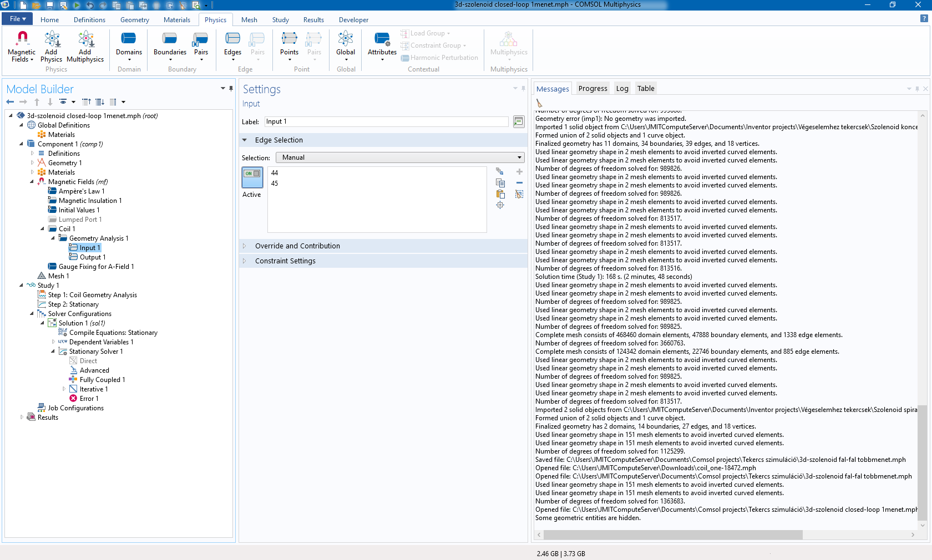932x560 pixels.
Task: Collapse the Edge Selection section
Action: pyautogui.click(x=278, y=140)
